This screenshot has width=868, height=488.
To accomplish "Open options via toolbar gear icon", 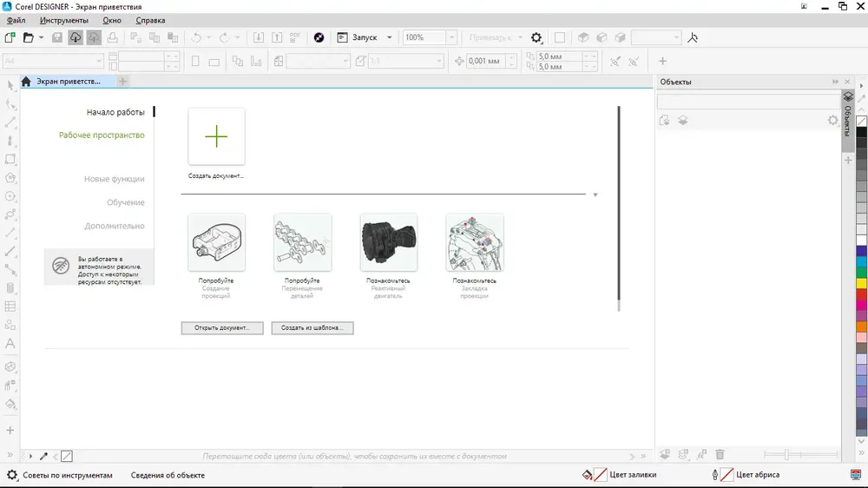I will point(536,37).
